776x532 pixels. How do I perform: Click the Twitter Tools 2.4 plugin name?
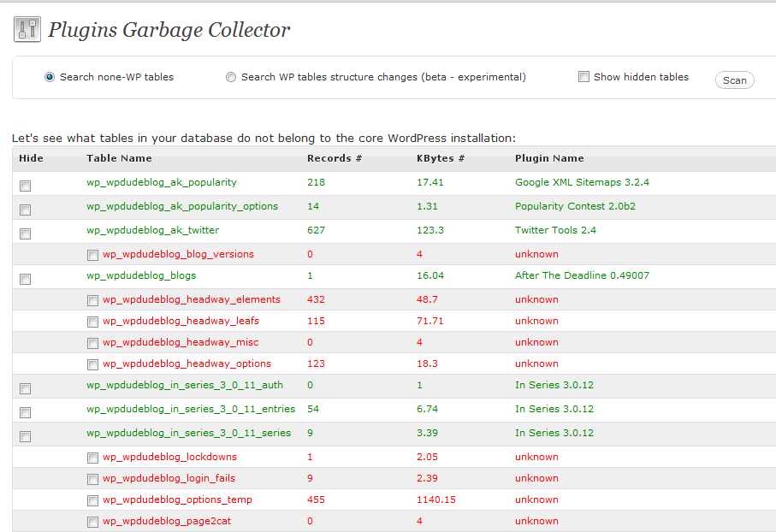tap(555, 230)
